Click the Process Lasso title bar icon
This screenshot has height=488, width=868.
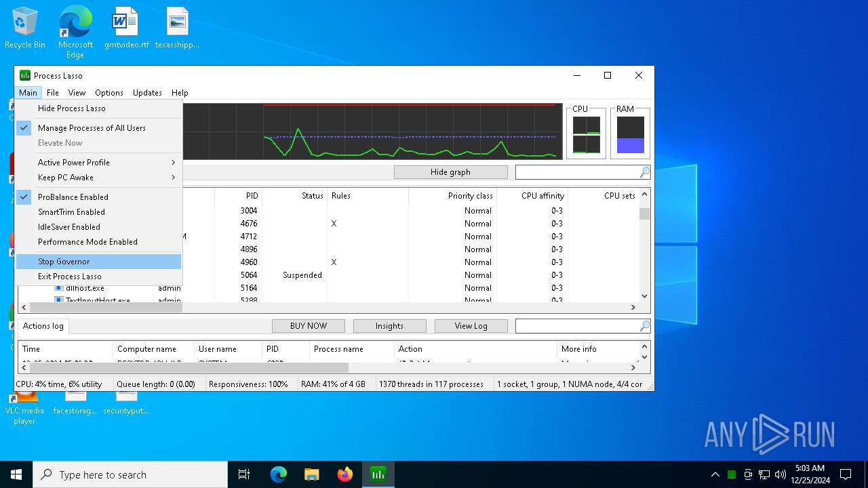(25, 75)
